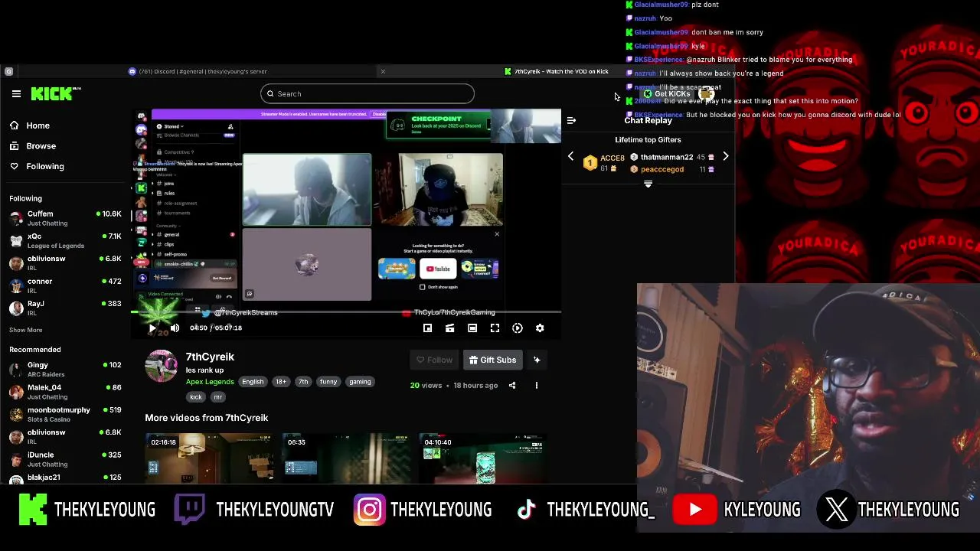Click the sparkle button beside Gift Subs

[537, 360]
